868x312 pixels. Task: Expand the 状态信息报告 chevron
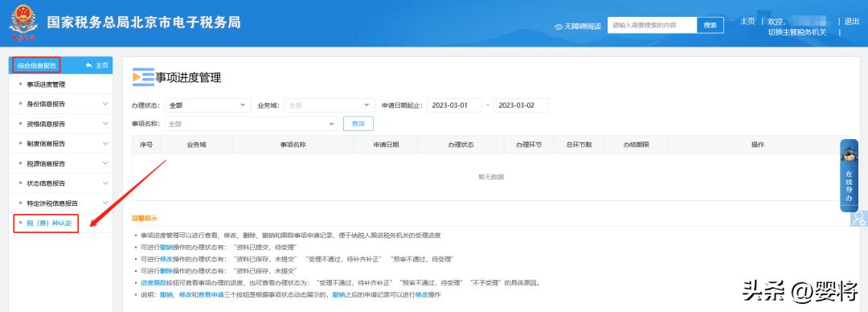105,183
